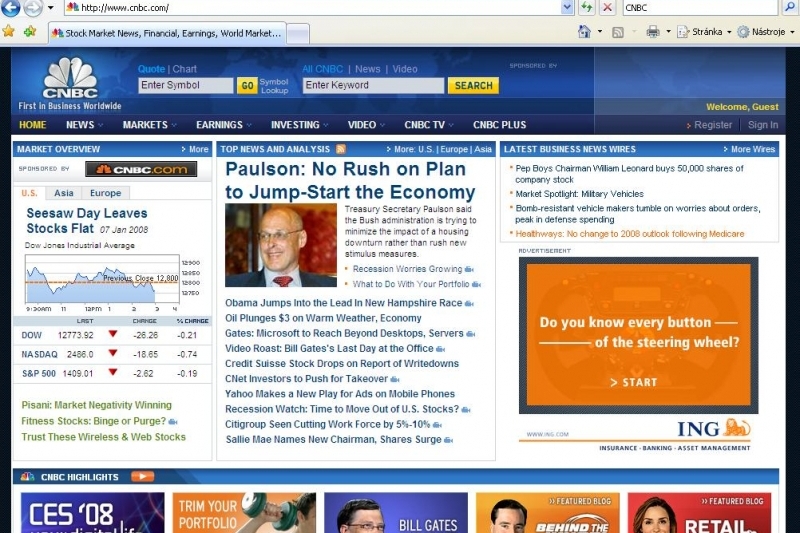Screen dimensions: 800x533
Task: Click video icon beside CNet Investors to Push
Action: point(394,379)
